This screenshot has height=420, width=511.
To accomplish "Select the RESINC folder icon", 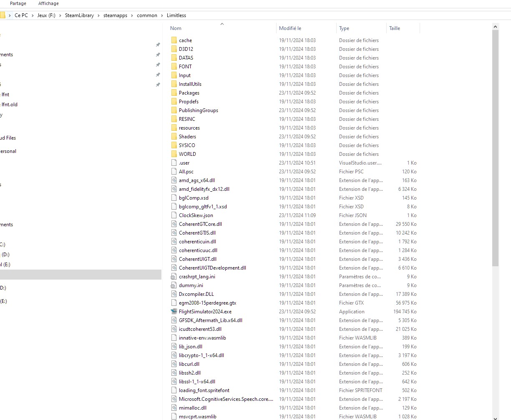I will [x=174, y=119].
